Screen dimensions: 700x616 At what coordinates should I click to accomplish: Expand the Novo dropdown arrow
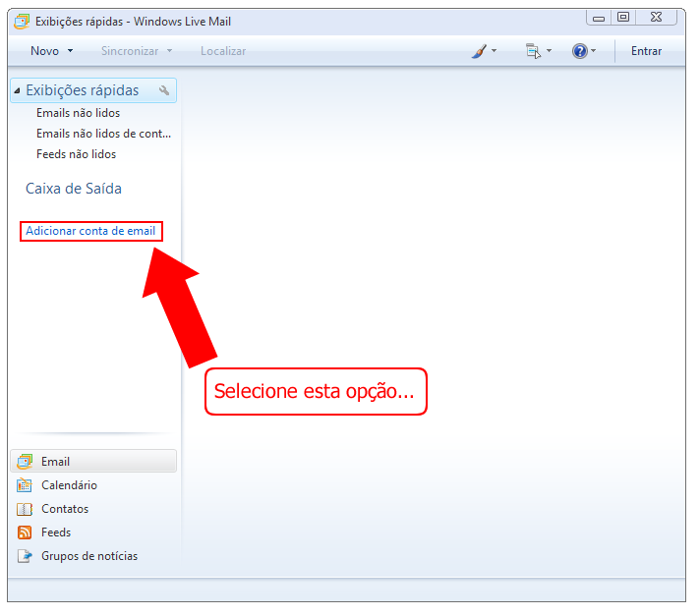pyautogui.click(x=70, y=51)
